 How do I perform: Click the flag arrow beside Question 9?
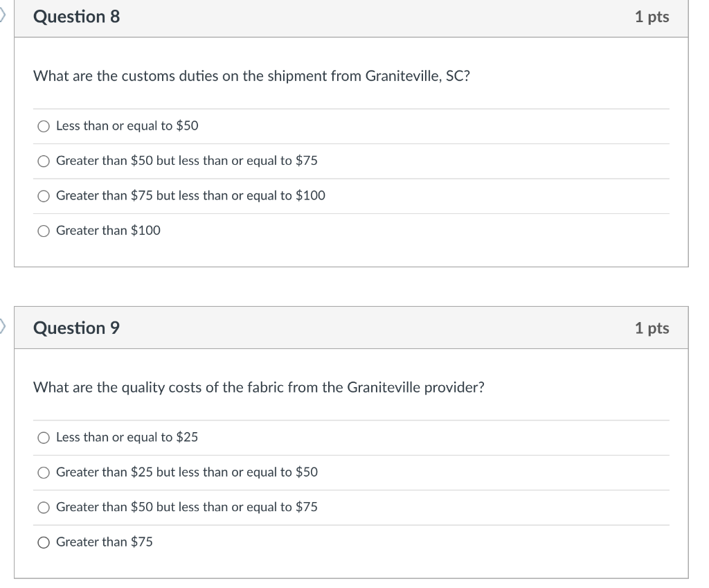(2, 326)
